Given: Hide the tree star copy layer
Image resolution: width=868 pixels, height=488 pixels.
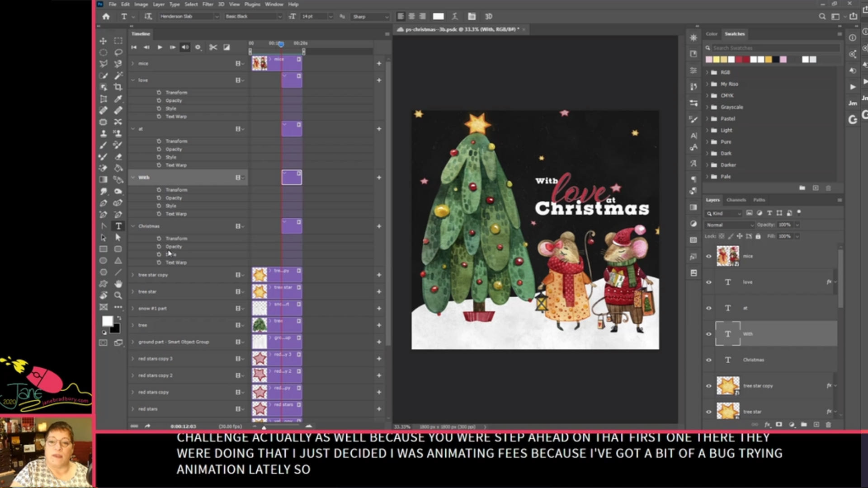Looking at the screenshot, I should [709, 386].
